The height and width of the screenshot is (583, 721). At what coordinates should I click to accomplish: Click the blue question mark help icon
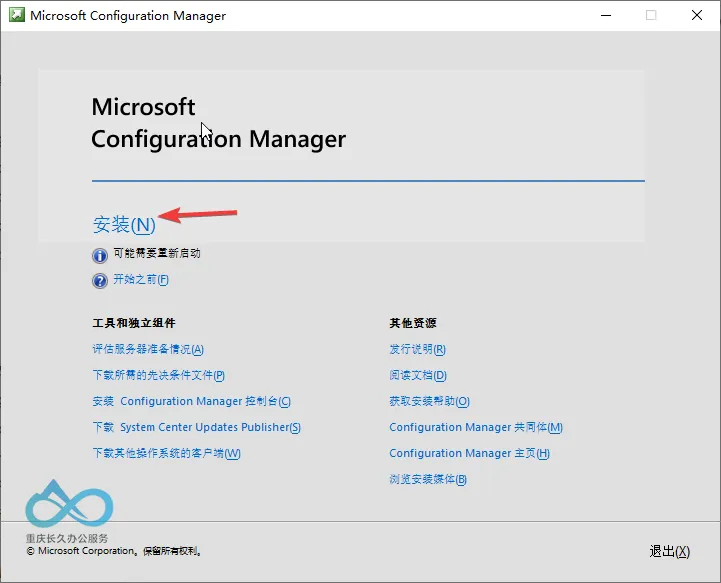point(100,280)
